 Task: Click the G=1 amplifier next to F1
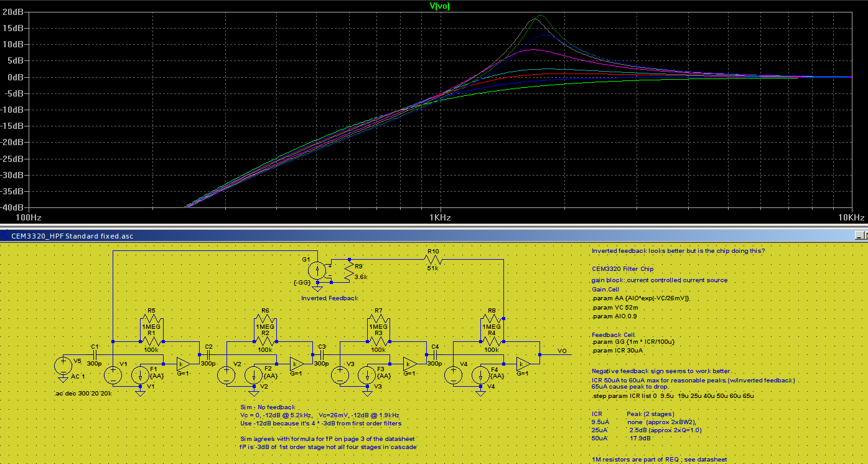183,364
